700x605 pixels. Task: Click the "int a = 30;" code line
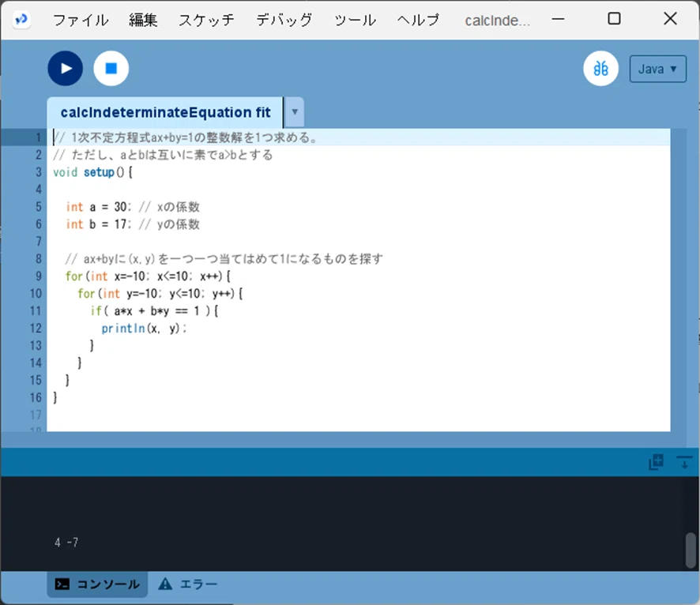coord(133,207)
